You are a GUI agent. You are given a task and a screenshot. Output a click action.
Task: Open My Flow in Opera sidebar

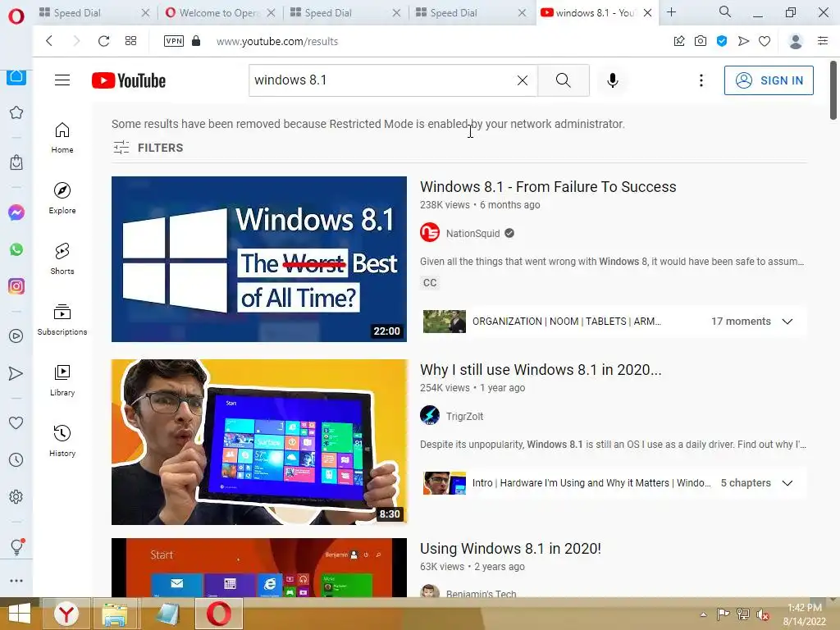click(16, 373)
